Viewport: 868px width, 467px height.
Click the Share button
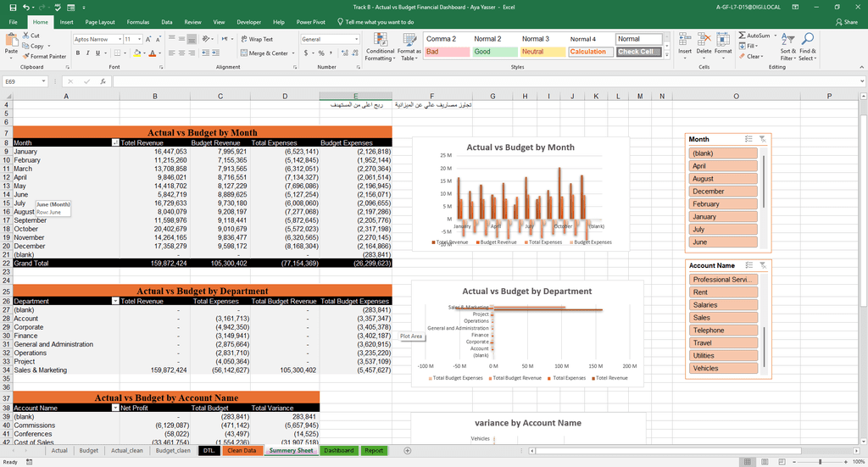click(x=847, y=22)
